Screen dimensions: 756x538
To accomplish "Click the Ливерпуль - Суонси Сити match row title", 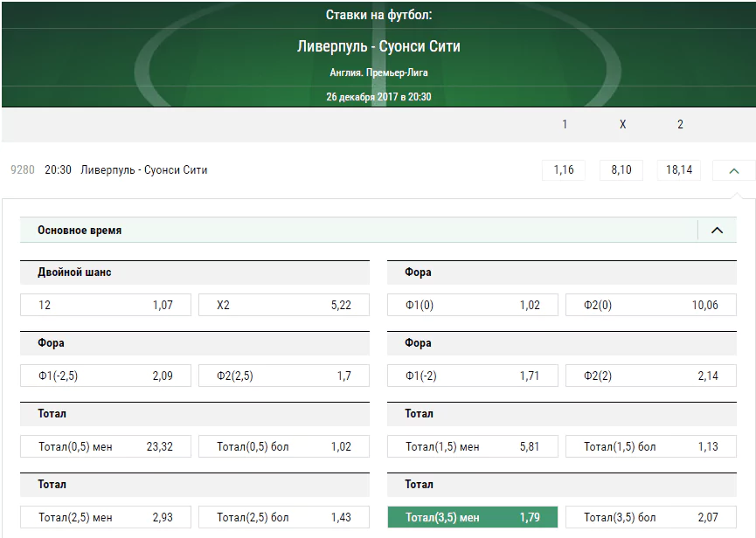I will point(143,170).
